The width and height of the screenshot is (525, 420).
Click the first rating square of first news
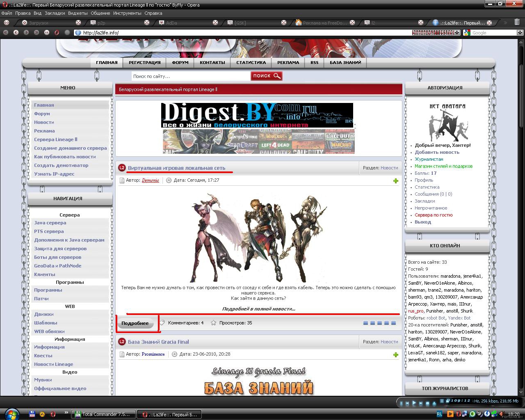[x=365, y=323]
